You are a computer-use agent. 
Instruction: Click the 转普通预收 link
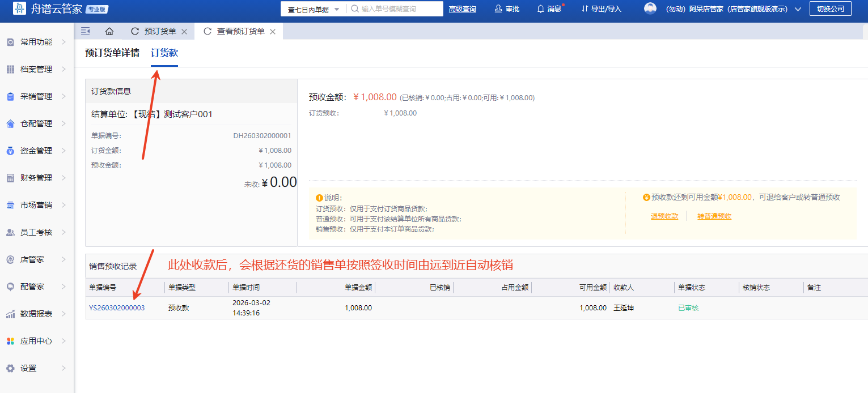coord(714,216)
